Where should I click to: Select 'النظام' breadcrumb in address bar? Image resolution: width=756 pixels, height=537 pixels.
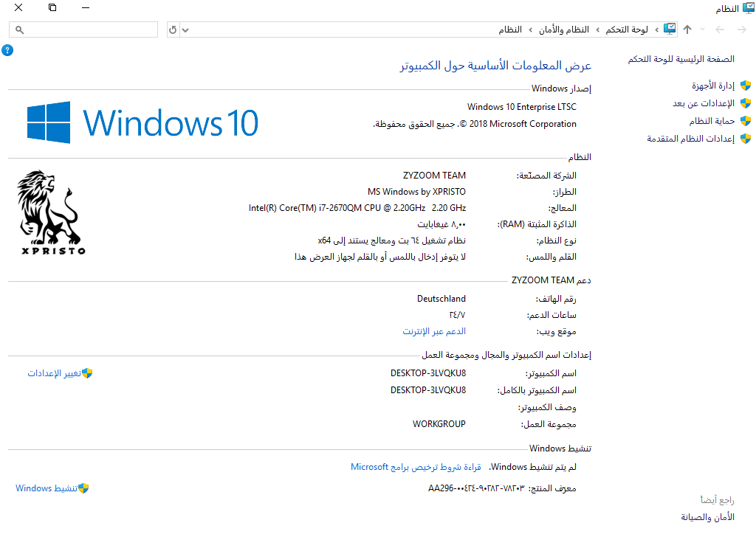pos(510,30)
